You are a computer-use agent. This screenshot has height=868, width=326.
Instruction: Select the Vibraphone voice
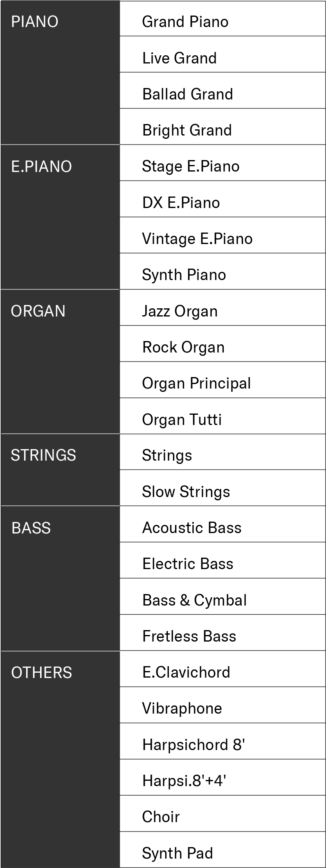click(182, 708)
